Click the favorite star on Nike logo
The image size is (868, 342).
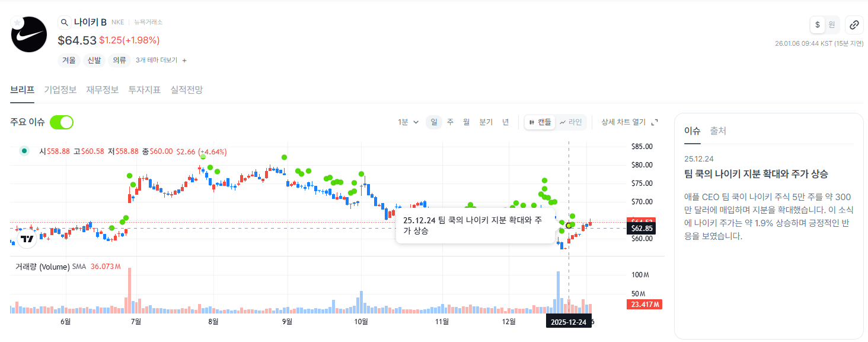click(17, 23)
